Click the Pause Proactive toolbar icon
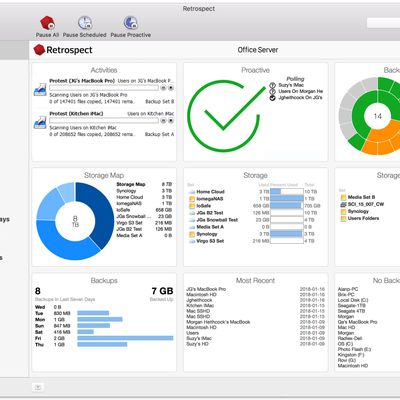 click(x=130, y=23)
